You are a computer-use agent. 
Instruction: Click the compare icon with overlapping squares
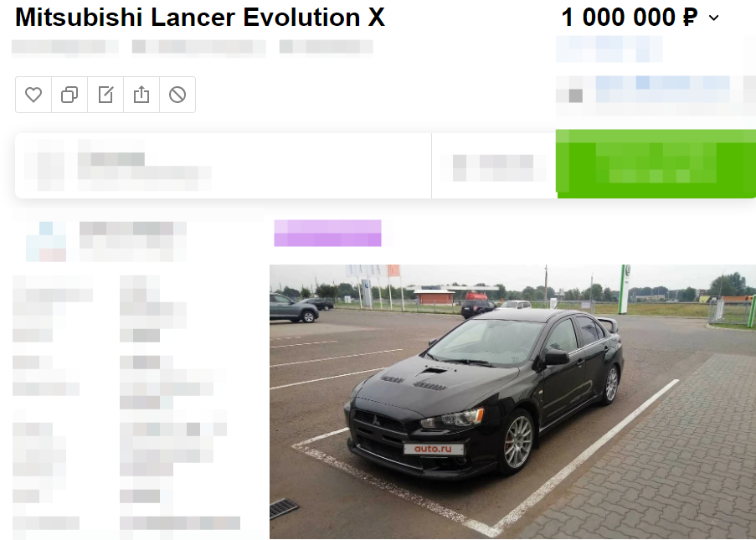69,95
